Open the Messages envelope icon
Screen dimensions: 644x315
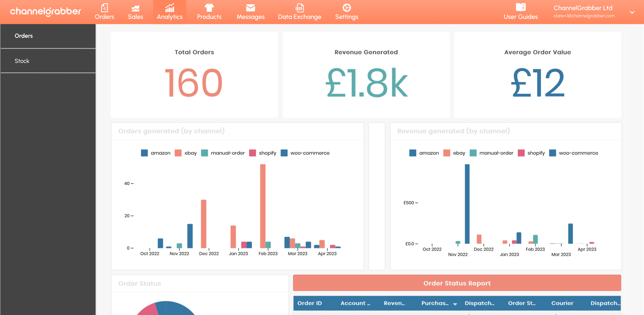click(250, 8)
